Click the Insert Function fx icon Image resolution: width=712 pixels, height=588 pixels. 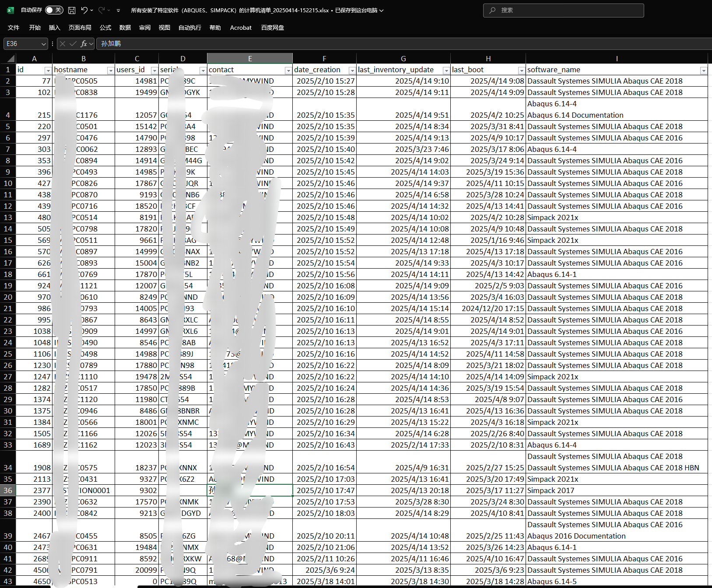pyautogui.click(x=84, y=44)
